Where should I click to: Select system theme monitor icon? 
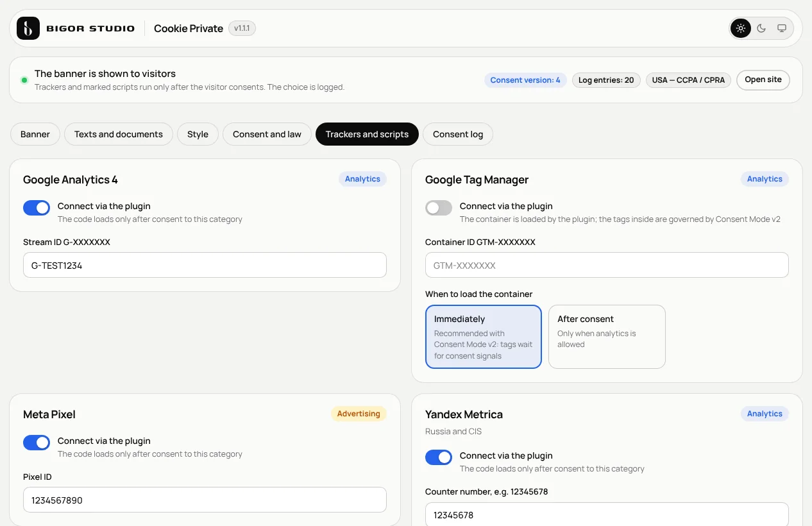click(x=782, y=28)
